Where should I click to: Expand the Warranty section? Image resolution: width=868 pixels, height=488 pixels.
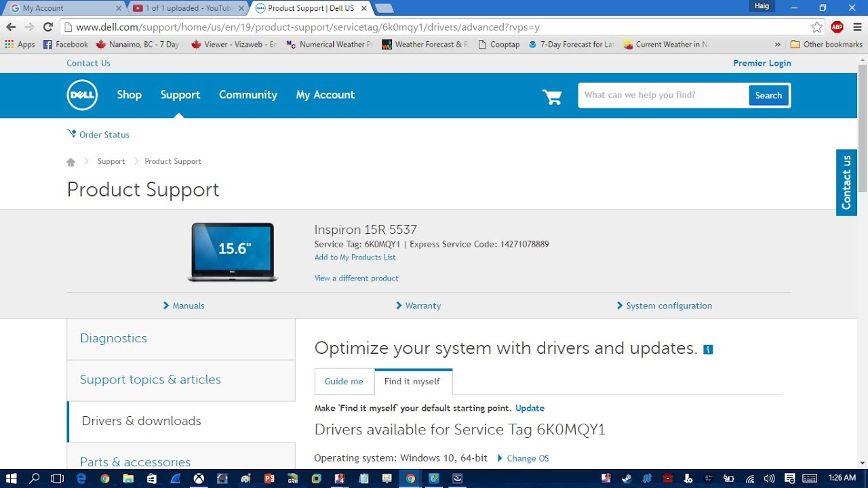418,306
